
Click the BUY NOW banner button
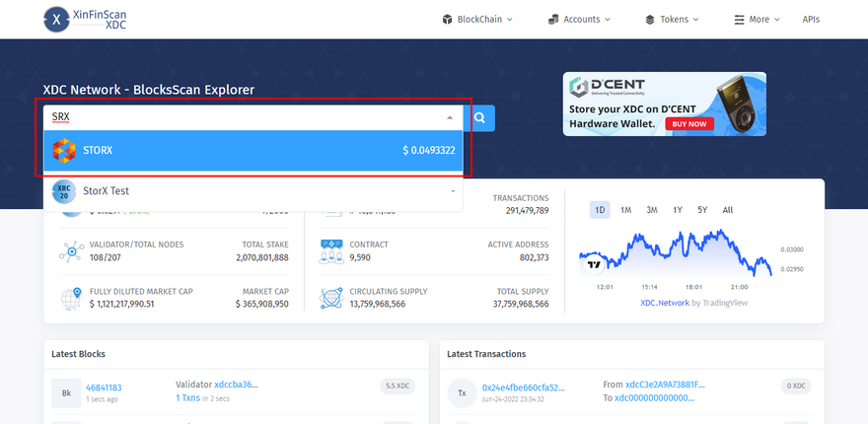689,124
